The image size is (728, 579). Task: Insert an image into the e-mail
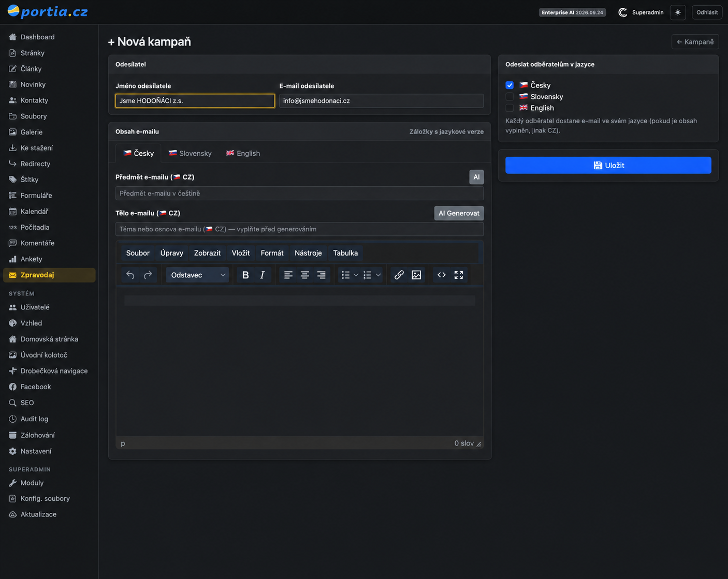pyautogui.click(x=416, y=275)
